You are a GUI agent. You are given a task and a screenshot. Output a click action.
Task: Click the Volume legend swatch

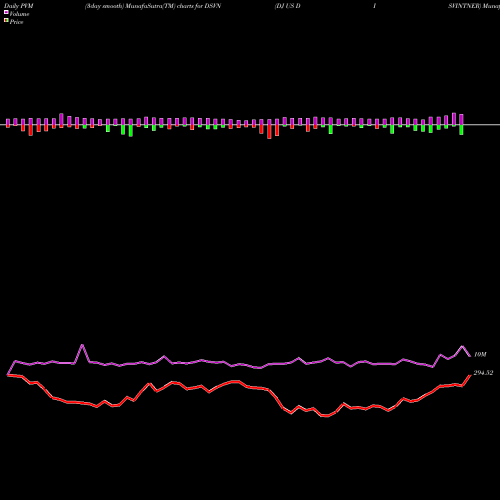(x=6, y=12)
